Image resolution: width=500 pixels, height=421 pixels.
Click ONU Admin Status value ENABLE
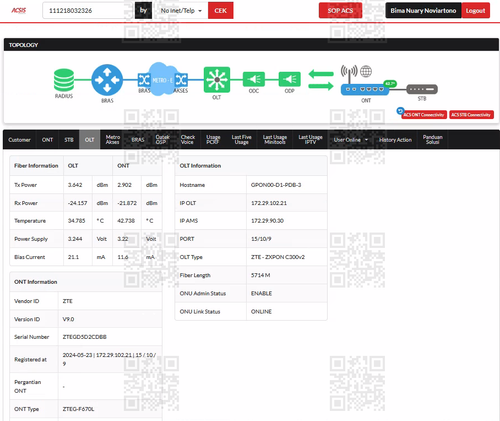(261, 293)
